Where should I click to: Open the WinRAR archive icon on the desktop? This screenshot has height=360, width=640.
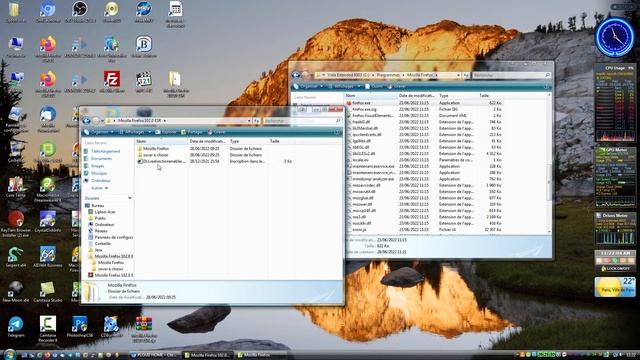pos(144,329)
